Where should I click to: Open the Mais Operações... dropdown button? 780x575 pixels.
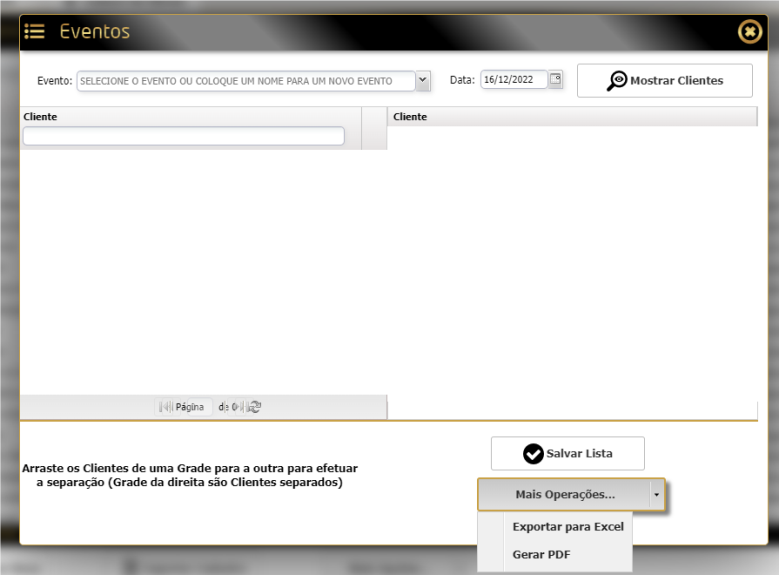[565, 494]
